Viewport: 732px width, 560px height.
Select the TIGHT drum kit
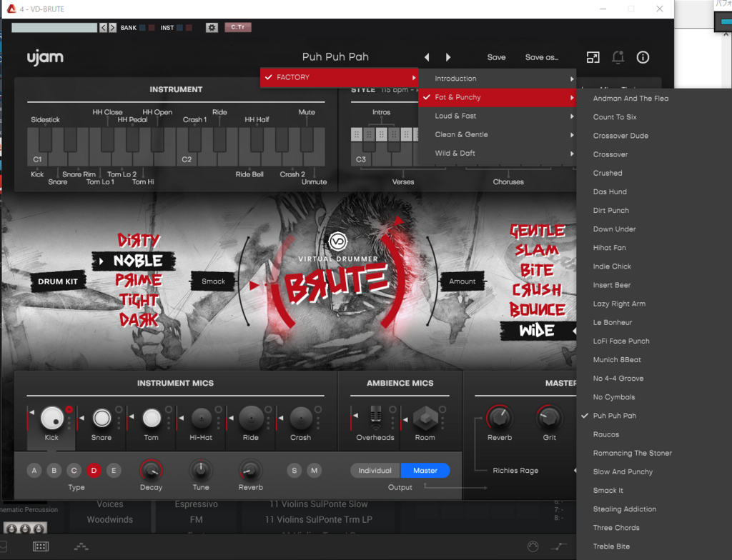tap(139, 300)
